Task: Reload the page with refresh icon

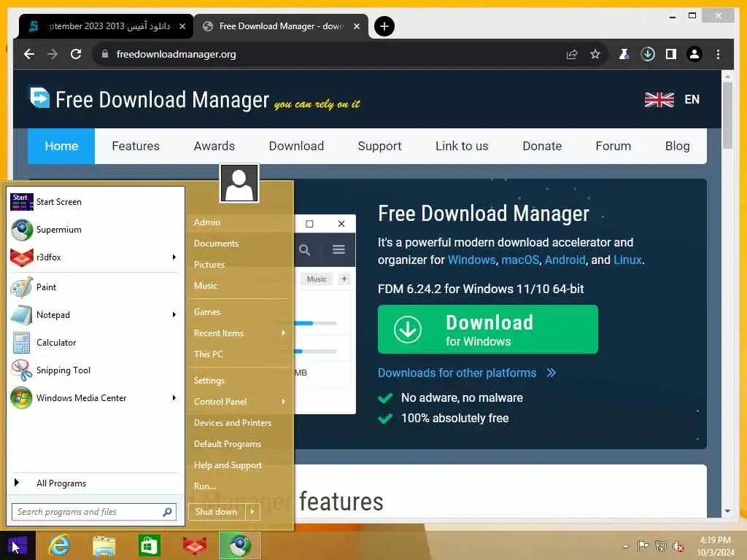Action: click(76, 54)
